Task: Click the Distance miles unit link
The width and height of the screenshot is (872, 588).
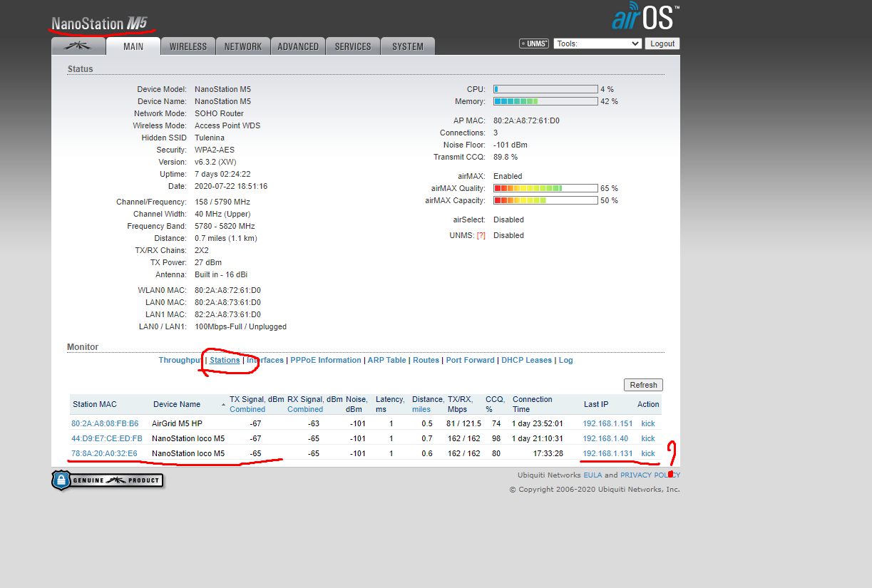Action: 421,409
